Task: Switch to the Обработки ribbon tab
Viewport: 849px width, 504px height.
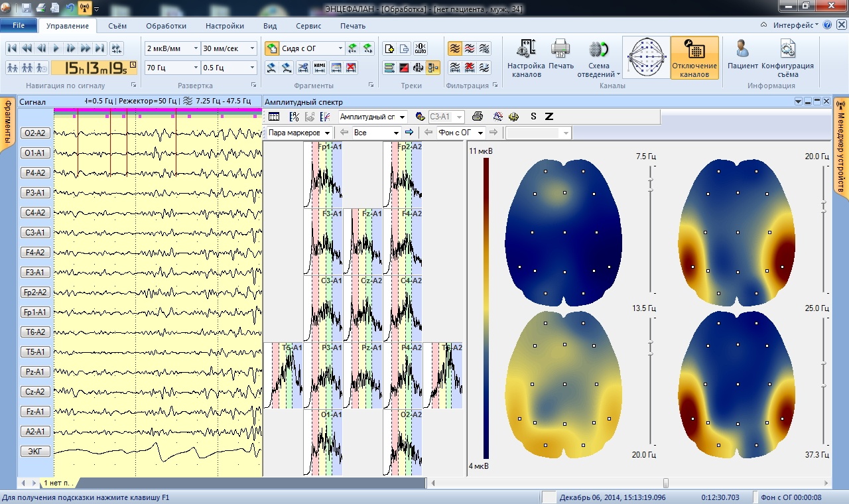Action: [166, 26]
